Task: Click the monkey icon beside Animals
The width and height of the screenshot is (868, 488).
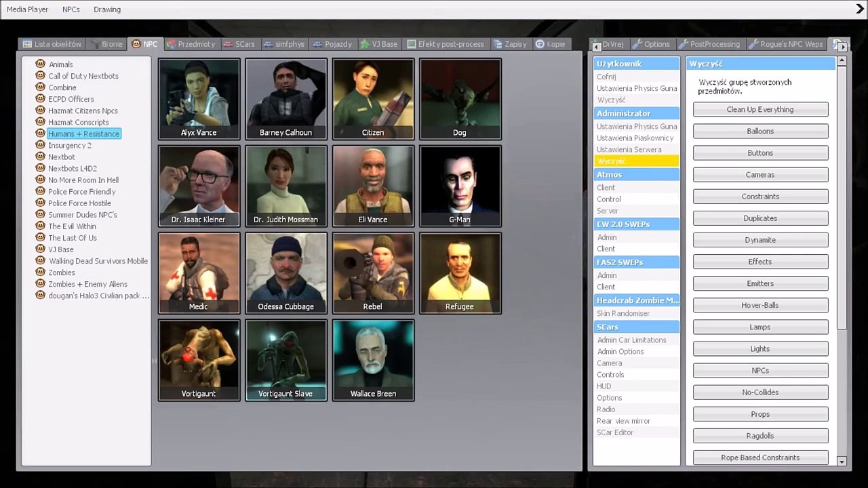Action: point(41,64)
